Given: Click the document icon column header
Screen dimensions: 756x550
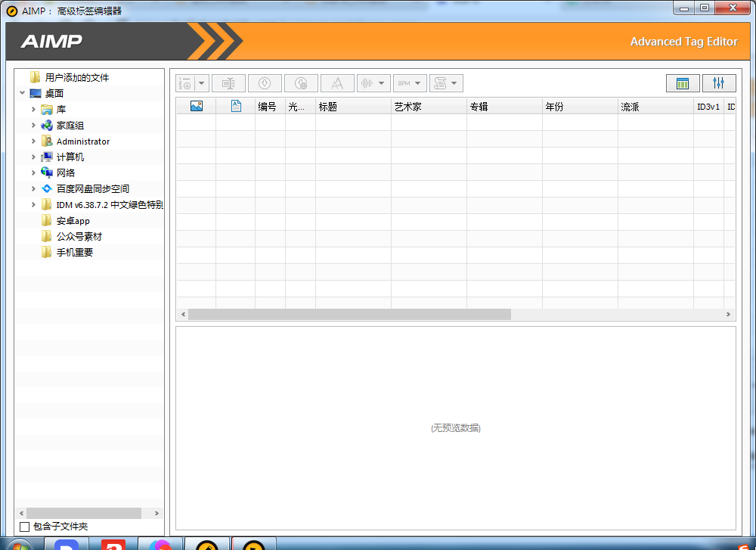Looking at the screenshot, I should [x=236, y=106].
